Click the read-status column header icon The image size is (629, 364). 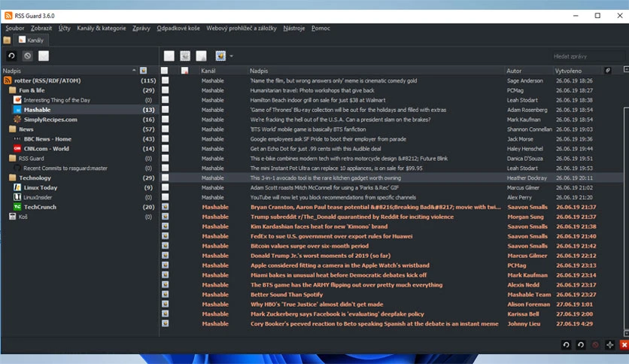(165, 71)
